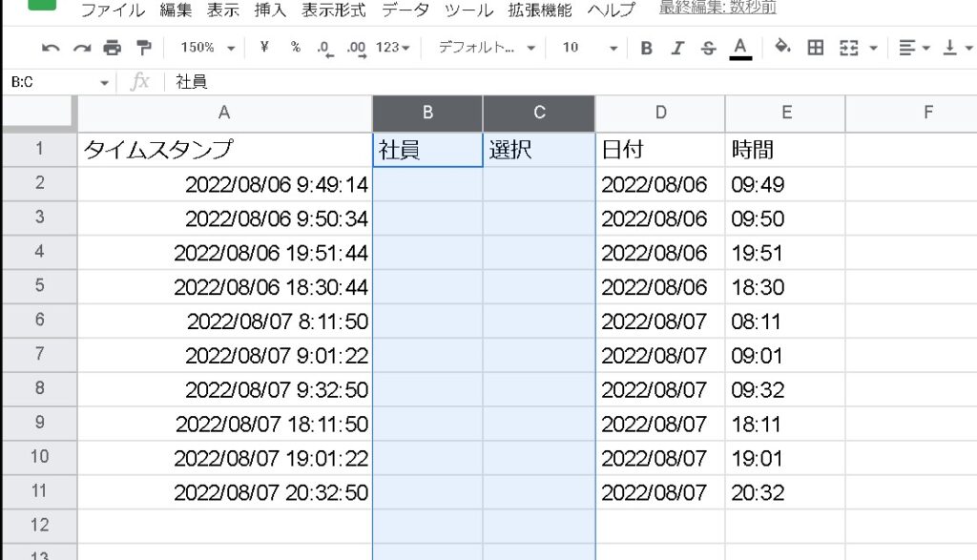Select column D header
The width and height of the screenshot is (977, 560).
(660, 114)
